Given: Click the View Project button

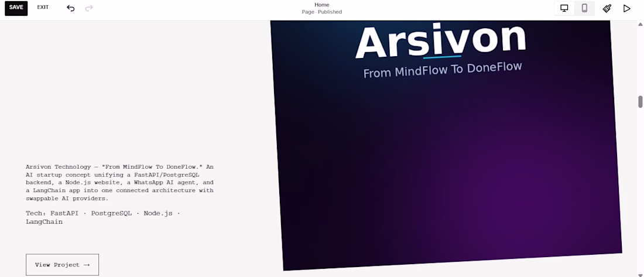Looking at the screenshot, I should (63, 265).
